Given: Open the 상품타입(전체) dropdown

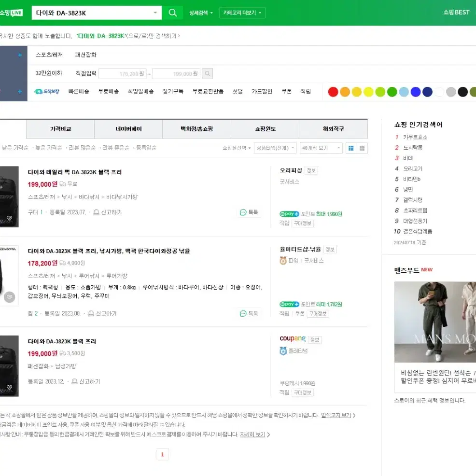Looking at the screenshot, I should 275,148.
